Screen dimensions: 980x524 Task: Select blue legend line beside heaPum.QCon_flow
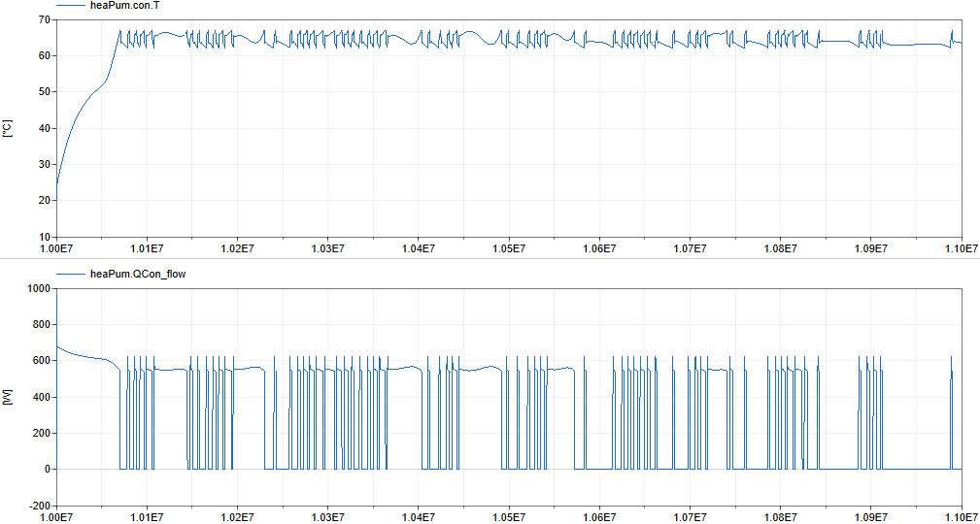point(70,275)
